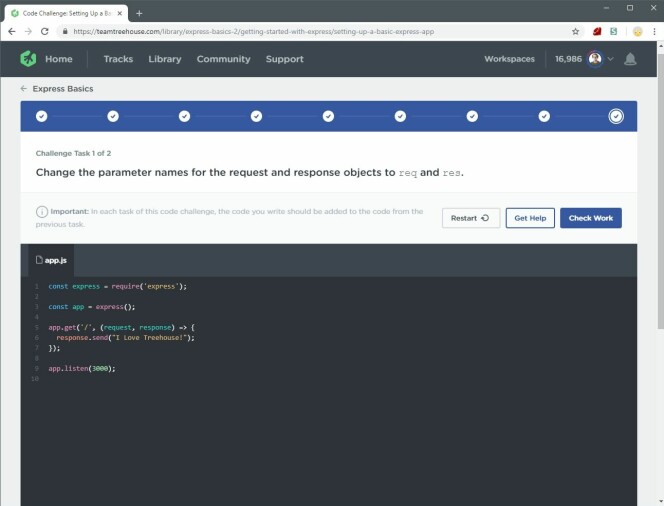This screenshot has width=664, height=506.
Task: Switch to the Code Challenge browser tab
Action: click(66, 14)
